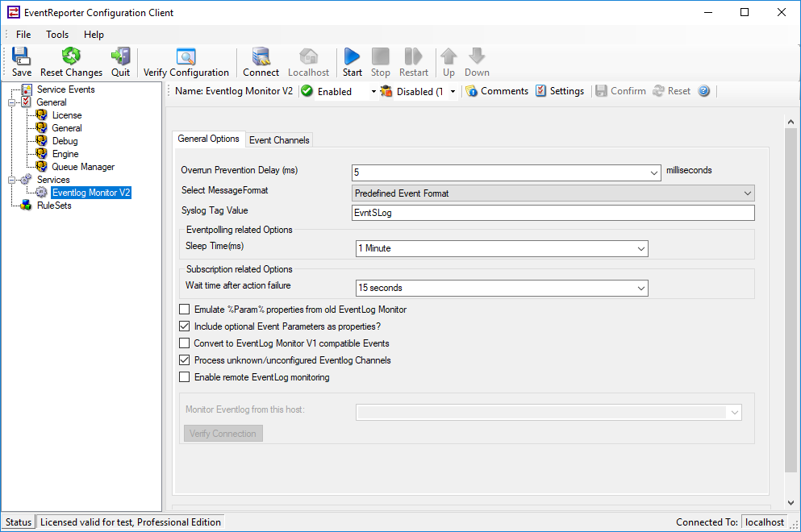Toggle Emulate %Param% properties checkbox
This screenshot has height=532, width=801.
(x=185, y=310)
